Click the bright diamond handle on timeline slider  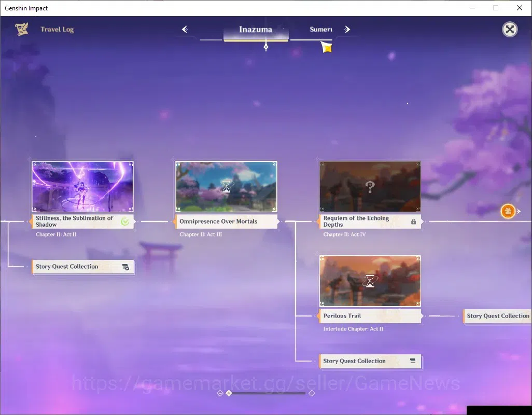tap(229, 393)
